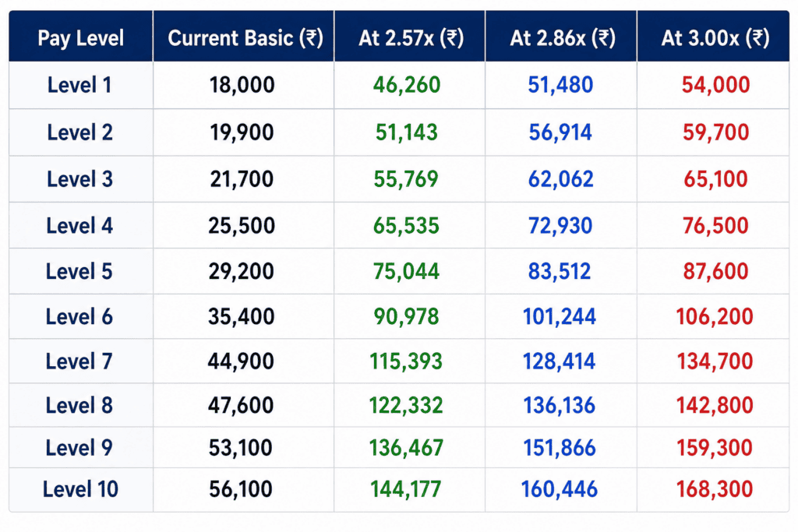Click the green value 46,260
798x532 pixels.
pyautogui.click(x=407, y=85)
